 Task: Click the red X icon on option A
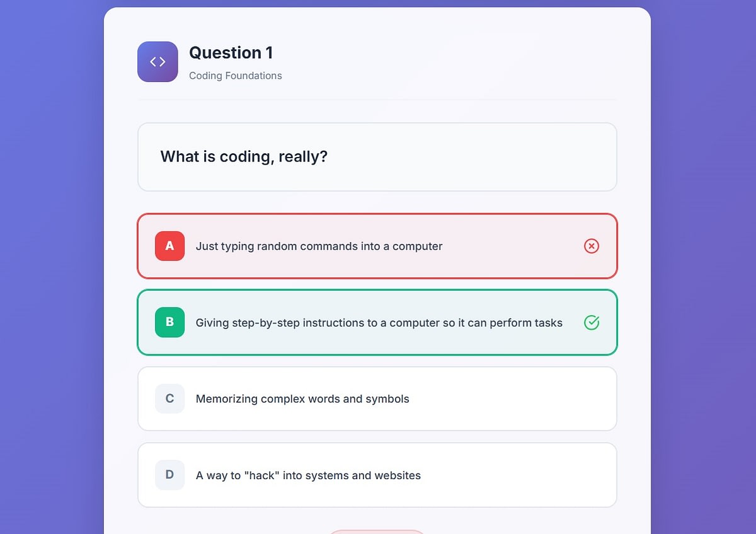coord(591,246)
